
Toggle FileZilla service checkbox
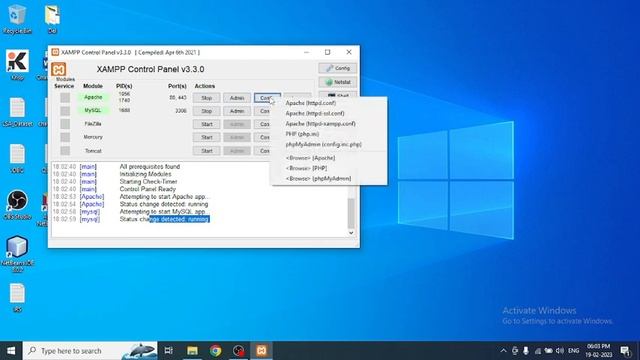coord(65,124)
